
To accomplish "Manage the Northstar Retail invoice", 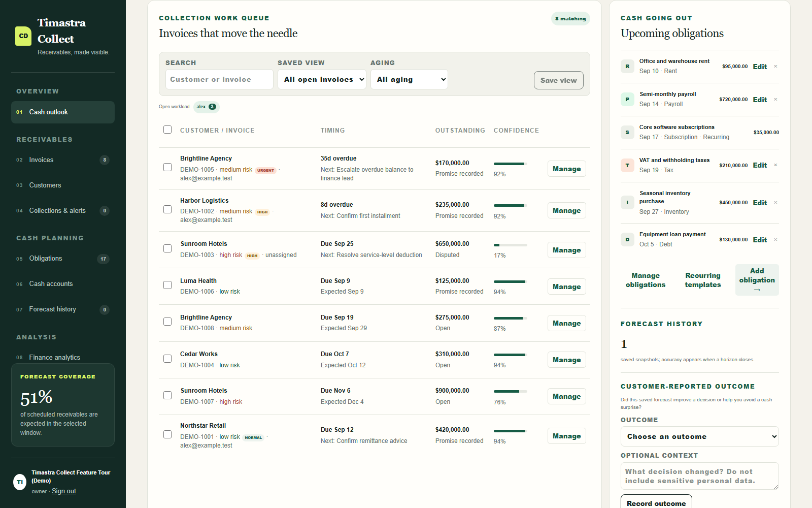I will coord(566,436).
